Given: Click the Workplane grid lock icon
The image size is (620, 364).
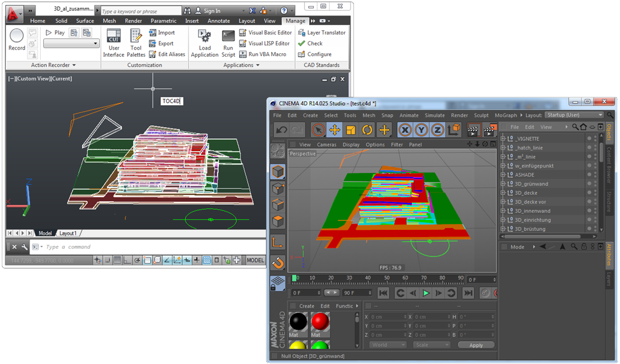Looking at the screenshot, I should point(278,283).
